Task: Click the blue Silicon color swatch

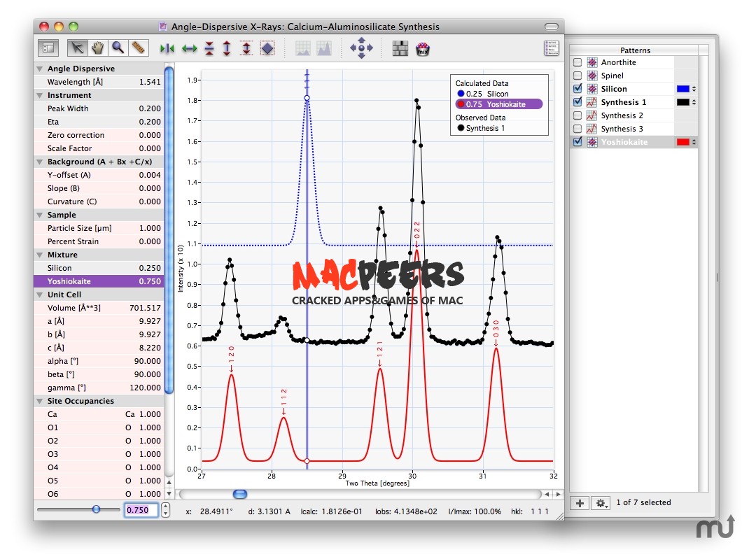Action: click(683, 89)
